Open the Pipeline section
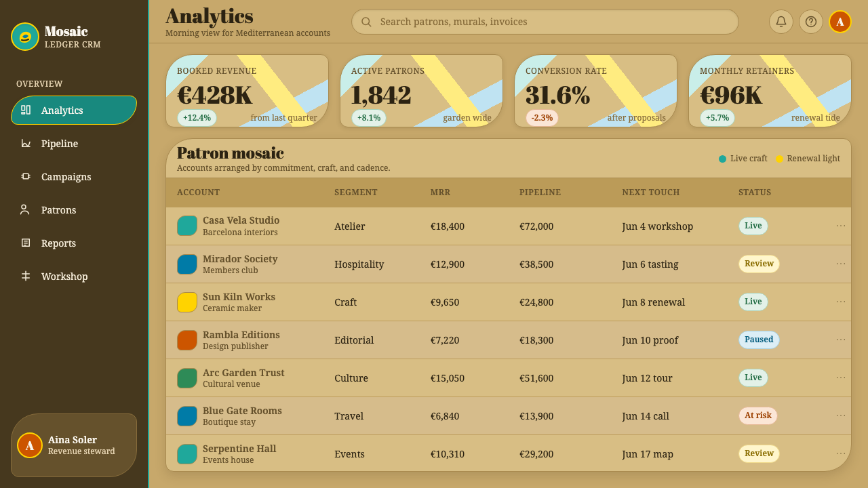Viewport: 868px width, 488px height. point(74,143)
